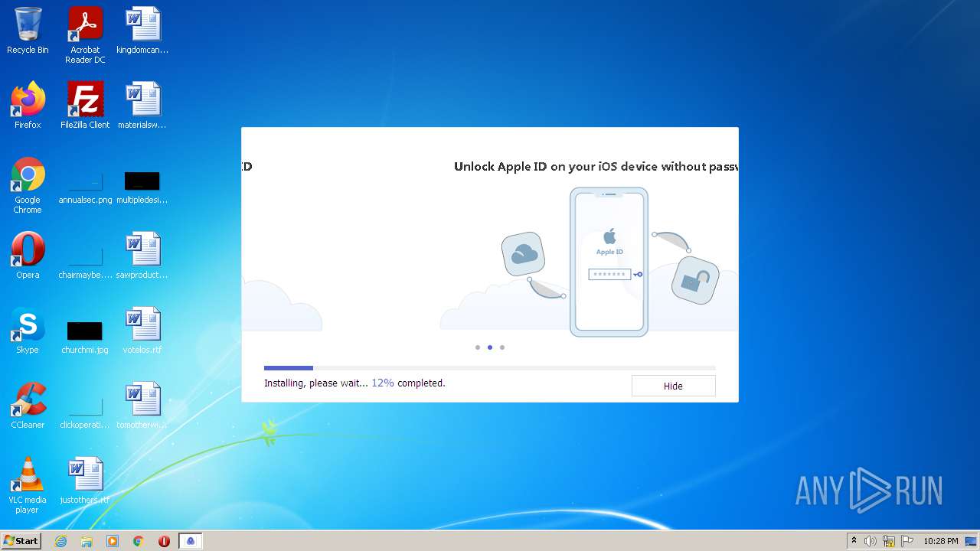The image size is (980, 551).
Task: Open Internet Explorer from taskbar
Action: pyautogui.click(x=61, y=541)
